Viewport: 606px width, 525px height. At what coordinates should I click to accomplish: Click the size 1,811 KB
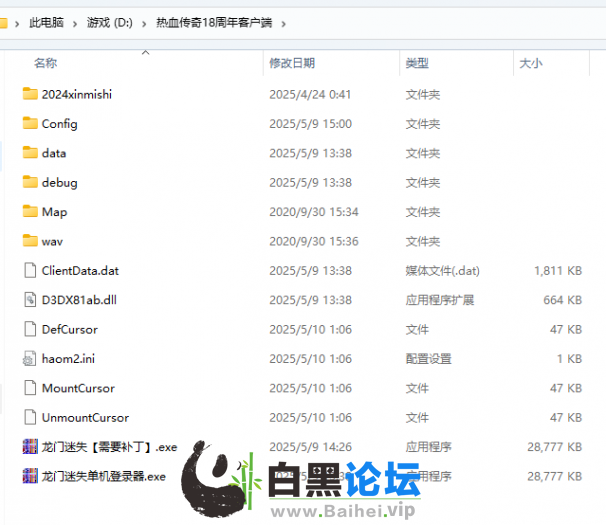click(558, 271)
